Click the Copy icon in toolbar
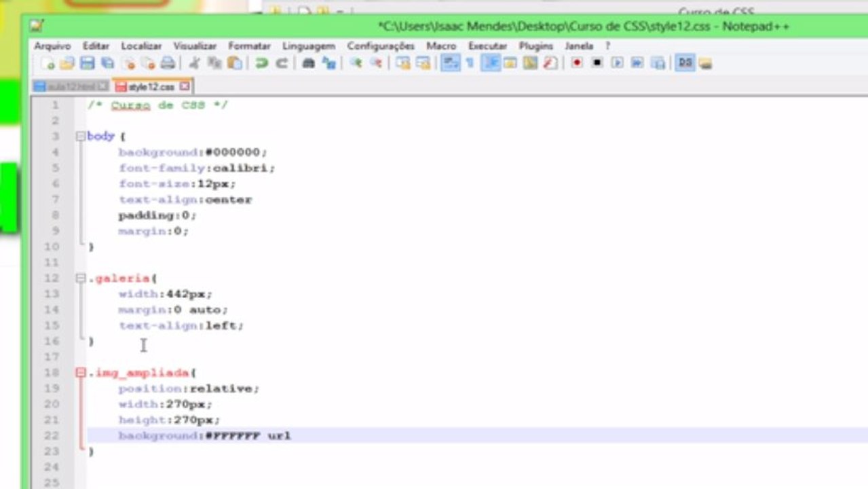This screenshot has width=868, height=489. point(214,63)
